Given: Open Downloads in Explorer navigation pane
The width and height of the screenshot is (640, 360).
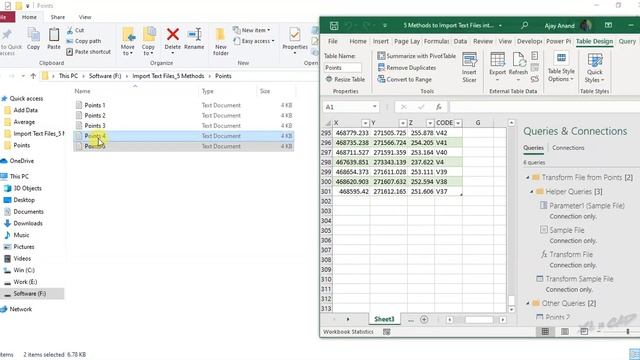Looking at the screenshot, I should [x=28, y=223].
